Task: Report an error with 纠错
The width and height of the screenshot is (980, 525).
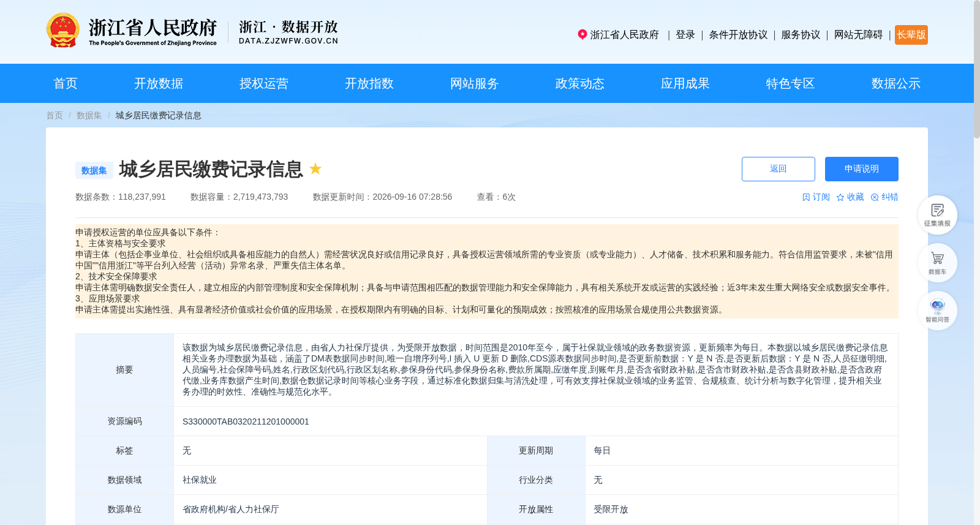Action: [x=884, y=197]
